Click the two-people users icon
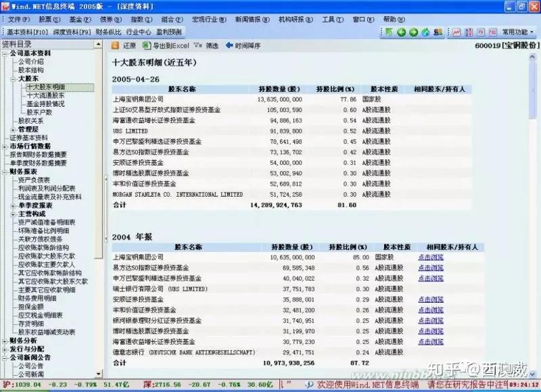541x392 pixels. tap(438, 32)
